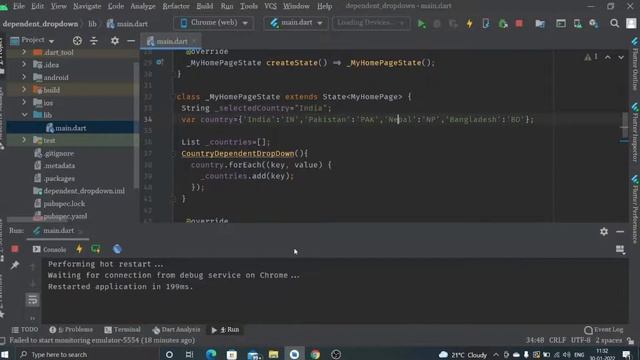This screenshot has height=360, width=640.
Task: Click the 34:48 cursor position in status bar
Action: click(535, 340)
